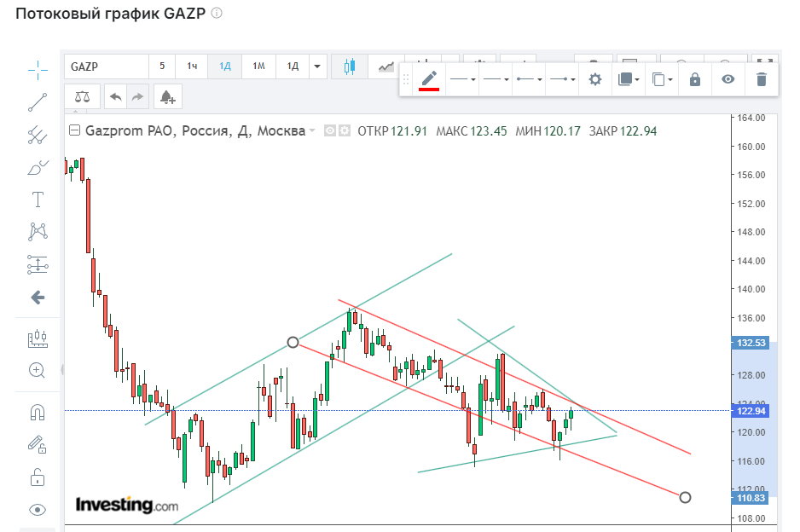Open the pitchfork drawing tools
The height and width of the screenshot is (532, 800).
38,136
